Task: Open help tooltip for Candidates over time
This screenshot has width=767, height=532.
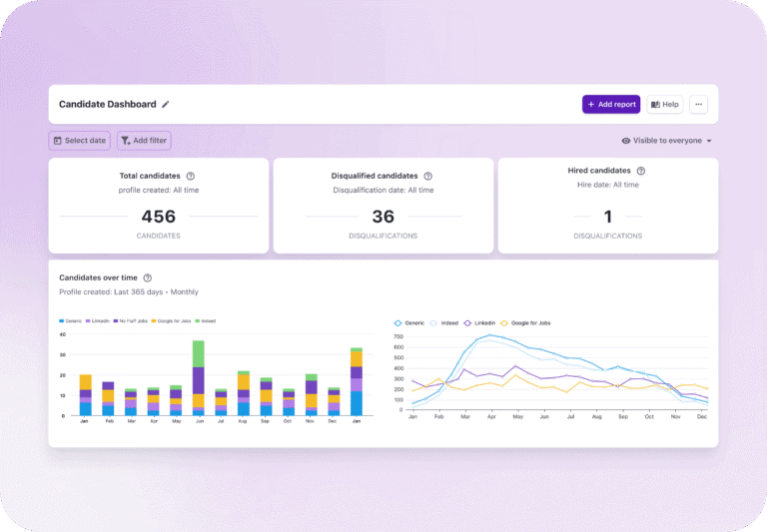Action: 147,277
